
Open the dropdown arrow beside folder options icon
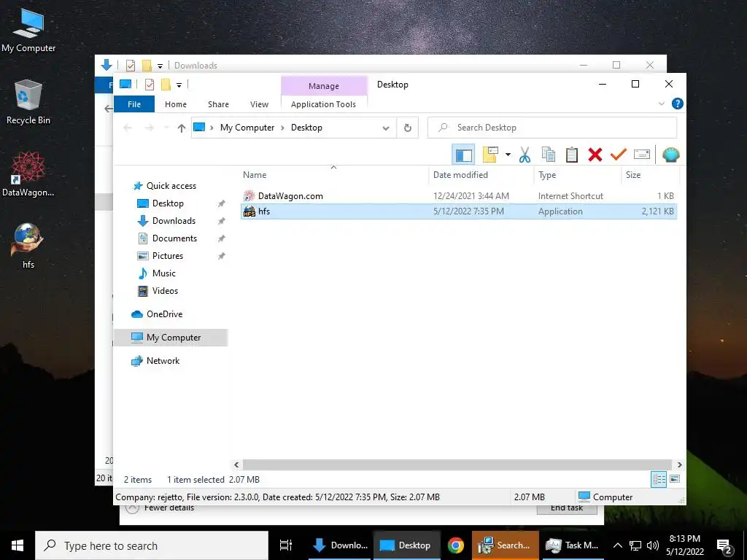[508, 155]
